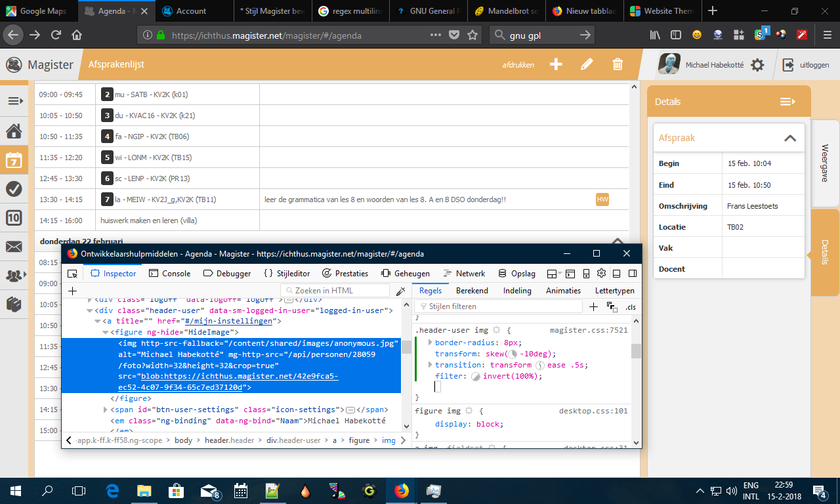Toggle pseudo-class panel icon next to .cls
This screenshot has height=504, width=840.
tap(612, 307)
